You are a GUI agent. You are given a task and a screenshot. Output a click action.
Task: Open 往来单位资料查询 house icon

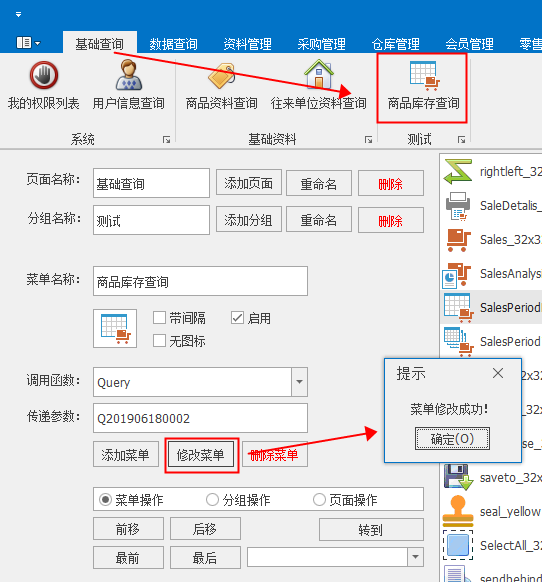tap(319, 73)
